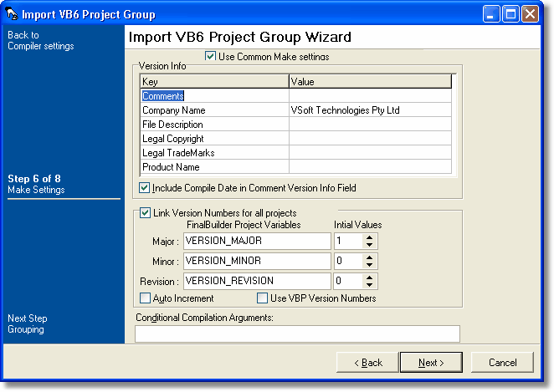Minimize the Import VB6 Project Group window
Viewport: 554px width, 392px height.
click(x=491, y=14)
